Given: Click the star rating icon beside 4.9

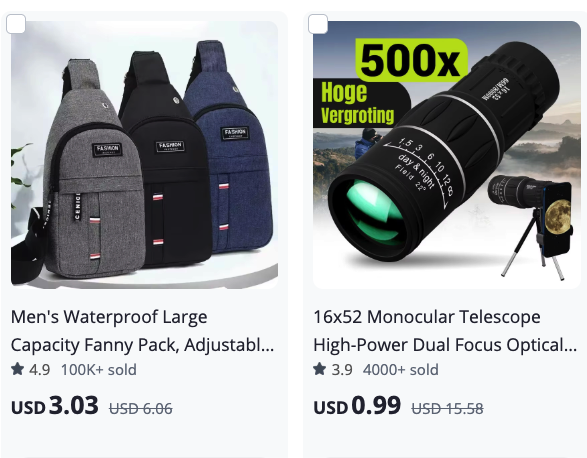Looking at the screenshot, I should (18, 369).
